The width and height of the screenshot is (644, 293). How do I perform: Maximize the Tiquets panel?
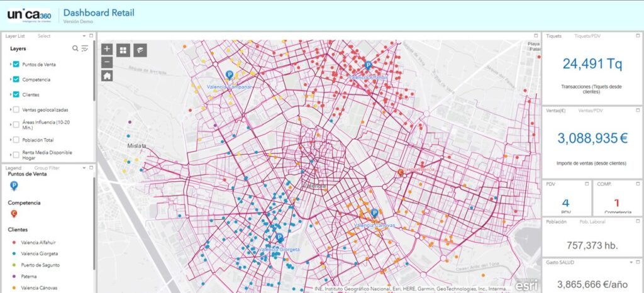(x=638, y=36)
